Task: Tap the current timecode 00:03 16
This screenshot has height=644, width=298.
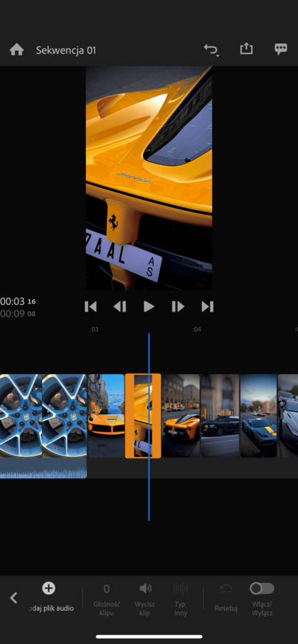Action: 17,301
